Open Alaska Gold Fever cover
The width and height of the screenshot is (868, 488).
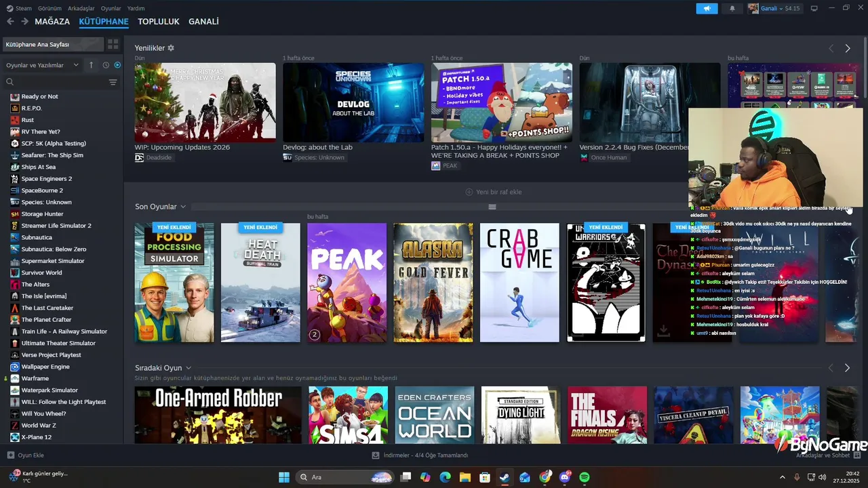point(433,283)
